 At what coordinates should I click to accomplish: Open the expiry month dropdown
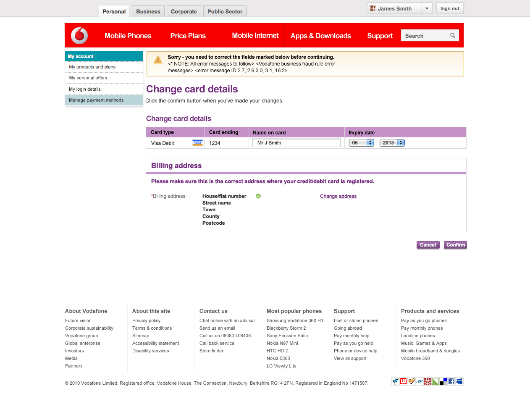click(x=362, y=143)
